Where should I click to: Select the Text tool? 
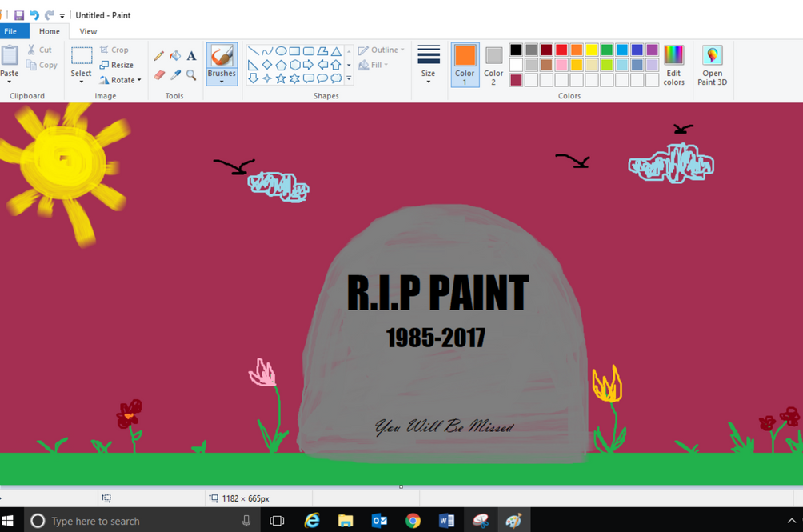coord(191,56)
